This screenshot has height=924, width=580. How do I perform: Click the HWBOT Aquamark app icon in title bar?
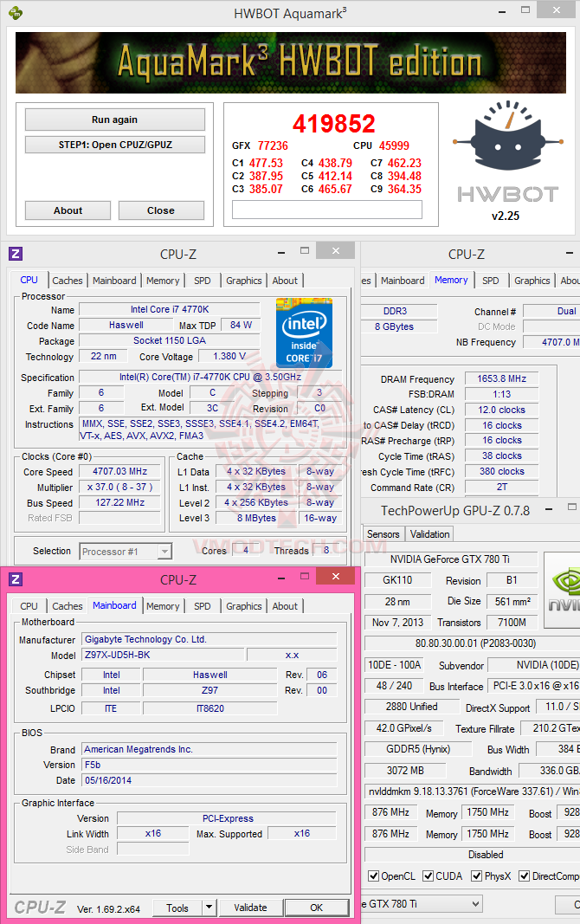tap(16, 12)
